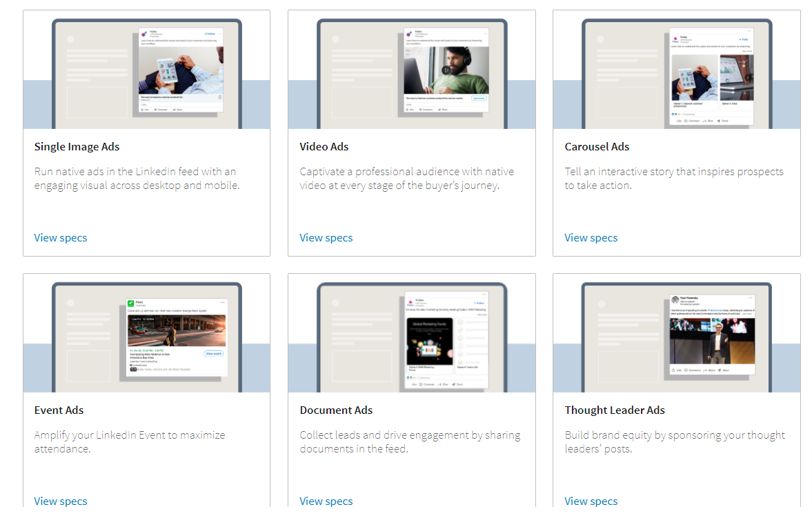Open View specs for Single Image Ads
The height and width of the screenshot is (527, 812).
click(61, 238)
